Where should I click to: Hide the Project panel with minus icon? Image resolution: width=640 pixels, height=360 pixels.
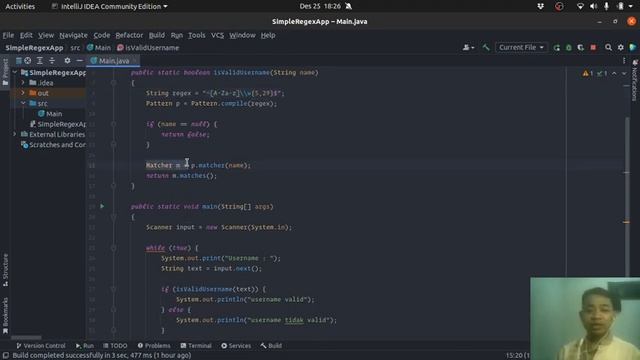pyautogui.click(x=80, y=61)
